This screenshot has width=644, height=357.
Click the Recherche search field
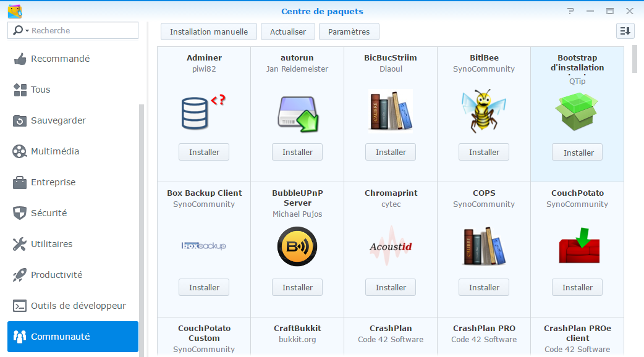pos(73,30)
